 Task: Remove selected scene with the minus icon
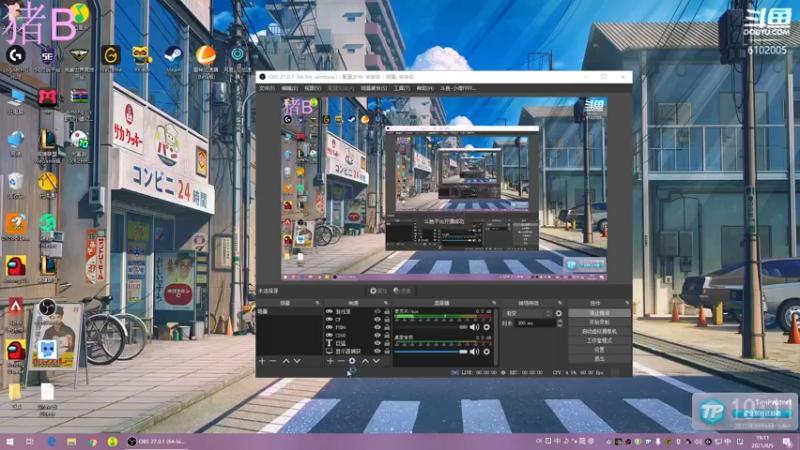pyautogui.click(x=273, y=361)
